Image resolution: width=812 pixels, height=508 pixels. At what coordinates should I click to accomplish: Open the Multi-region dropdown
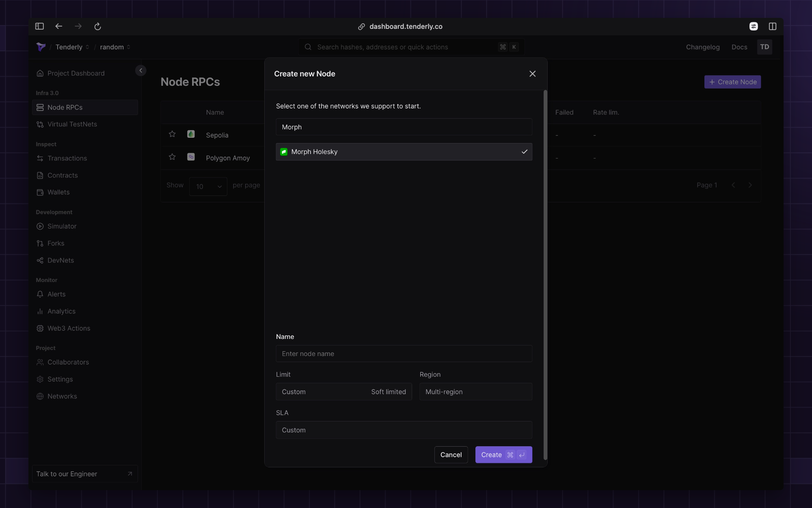coord(475,391)
